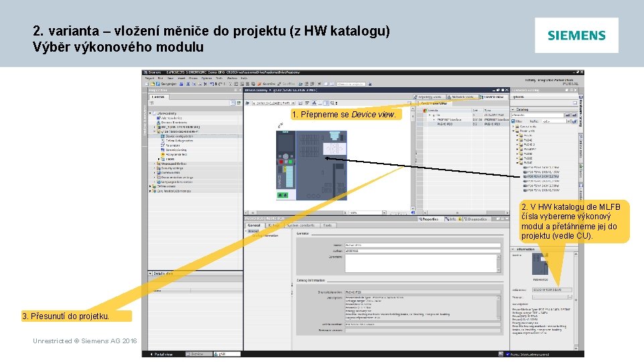This screenshot has height=362, width=644.
Task: Collapse the root project node in project tree
Action: [151, 113]
